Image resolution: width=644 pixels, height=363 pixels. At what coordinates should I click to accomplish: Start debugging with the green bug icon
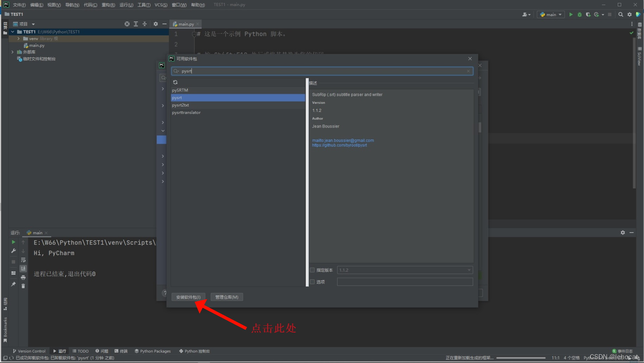(580, 14)
